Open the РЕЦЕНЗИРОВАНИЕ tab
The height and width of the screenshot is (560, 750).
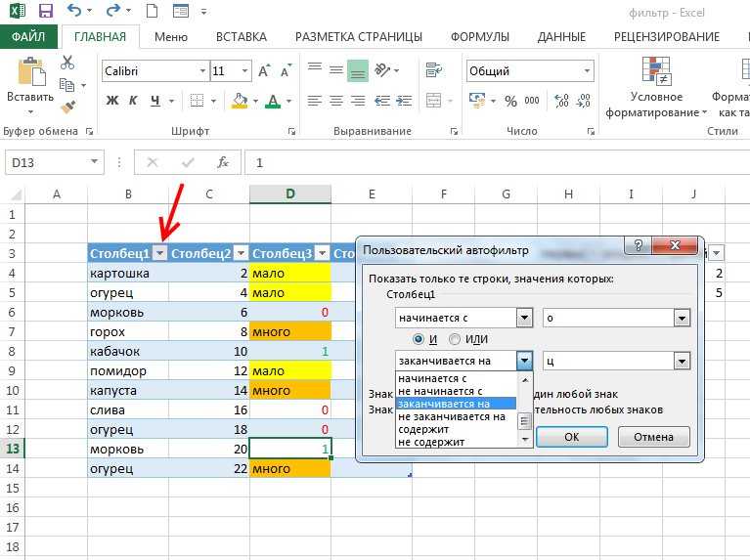coord(667,37)
